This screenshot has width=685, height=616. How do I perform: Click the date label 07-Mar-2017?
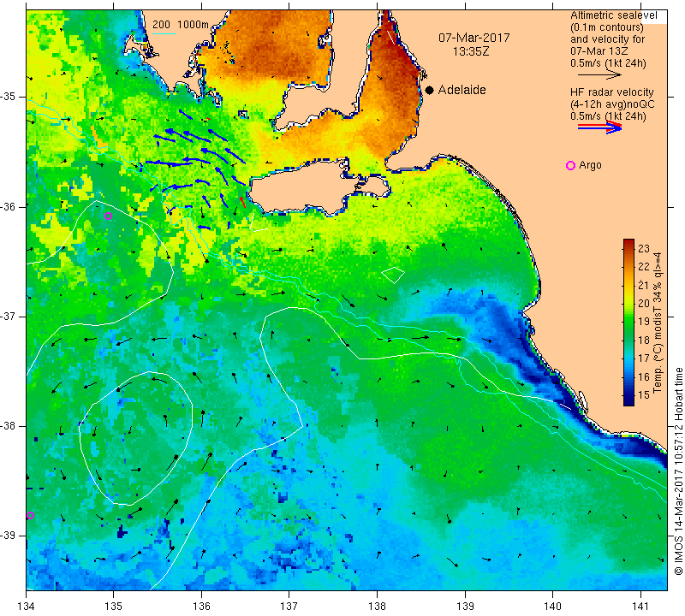pyautogui.click(x=474, y=38)
